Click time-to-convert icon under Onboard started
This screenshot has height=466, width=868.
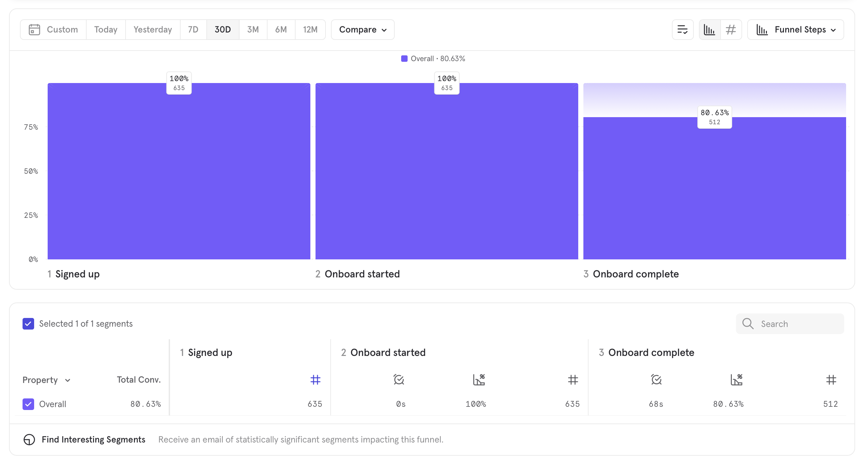pyautogui.click(x=399, y=380)
